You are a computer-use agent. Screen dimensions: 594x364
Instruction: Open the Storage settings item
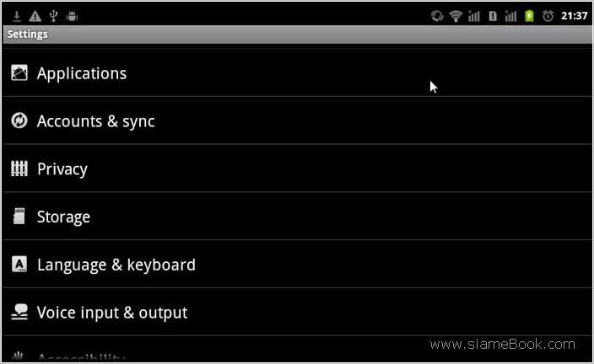(297, 216)
